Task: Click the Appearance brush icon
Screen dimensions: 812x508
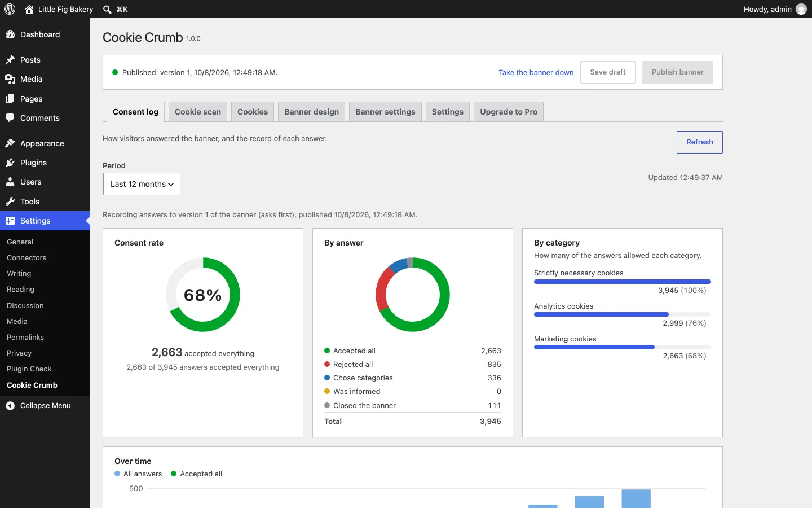Action: (x=10, y=143)
